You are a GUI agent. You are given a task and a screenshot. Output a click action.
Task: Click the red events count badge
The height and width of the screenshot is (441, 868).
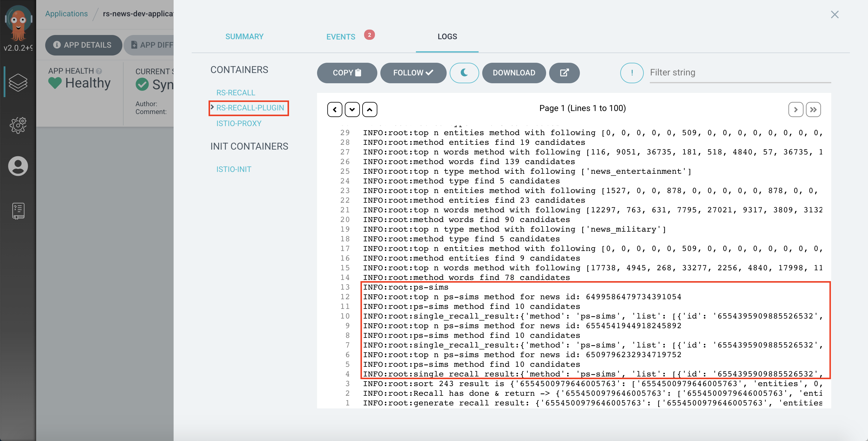[369, 35]
